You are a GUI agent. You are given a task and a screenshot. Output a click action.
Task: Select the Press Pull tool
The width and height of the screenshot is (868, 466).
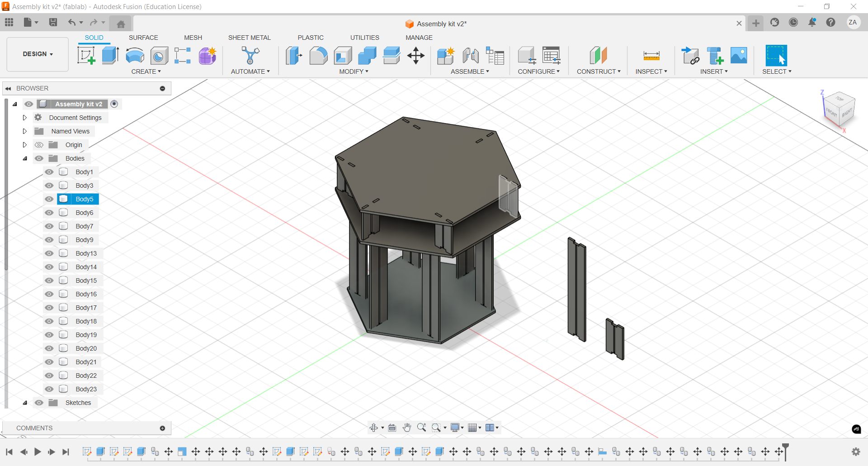click(294, 56)
